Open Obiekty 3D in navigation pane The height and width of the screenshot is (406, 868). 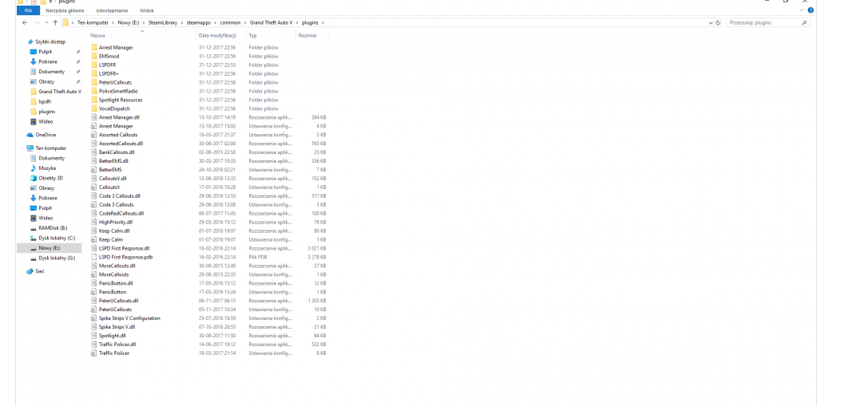click(x=50, y=178)
